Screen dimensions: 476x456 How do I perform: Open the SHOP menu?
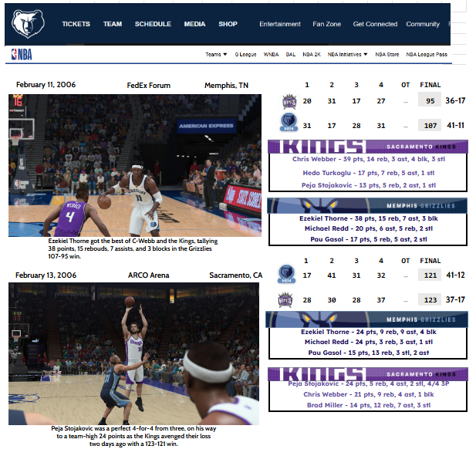(228, 24)
